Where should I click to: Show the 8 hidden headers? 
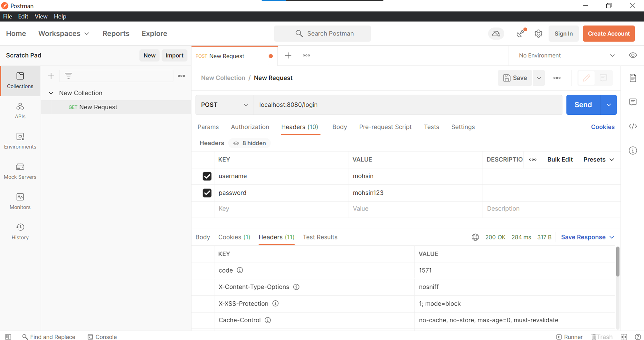[249, 143]
